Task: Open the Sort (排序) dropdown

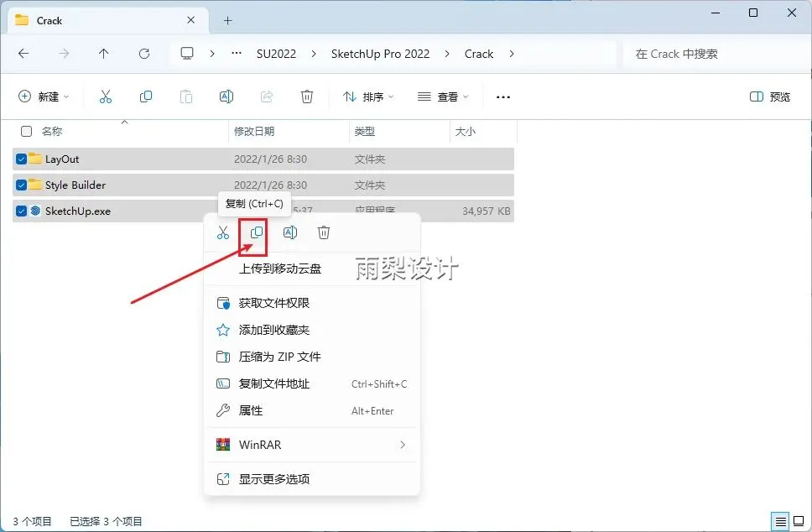Action: tap(368, 96)
